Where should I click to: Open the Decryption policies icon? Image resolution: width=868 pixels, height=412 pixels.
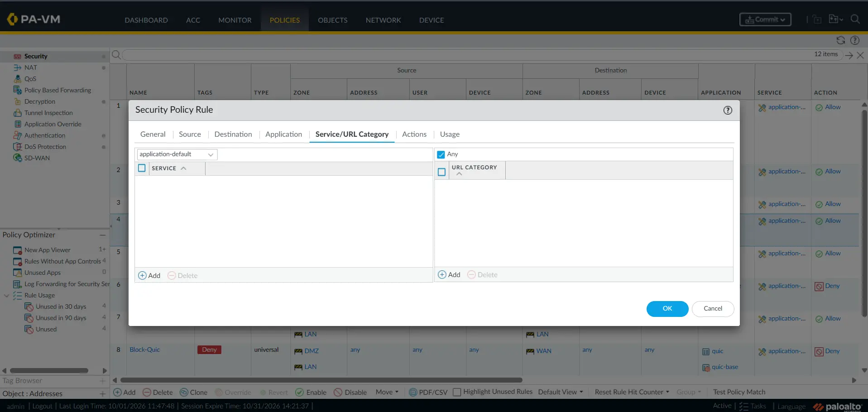pyautogui.click(x=18, y=101)
